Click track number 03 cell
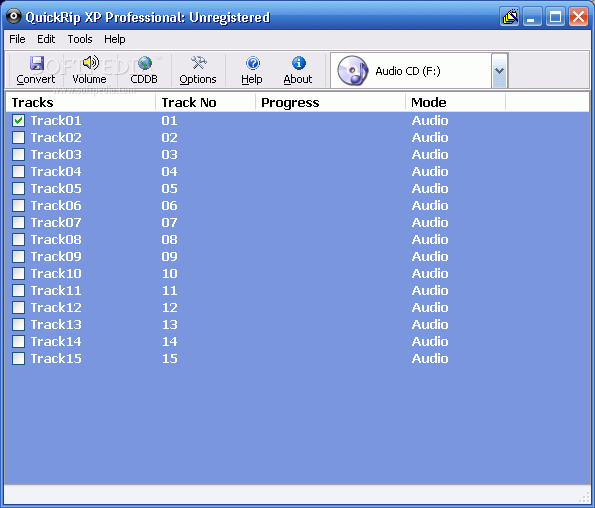595x508 pixels. pyautogui.click(x=169, y=154)
